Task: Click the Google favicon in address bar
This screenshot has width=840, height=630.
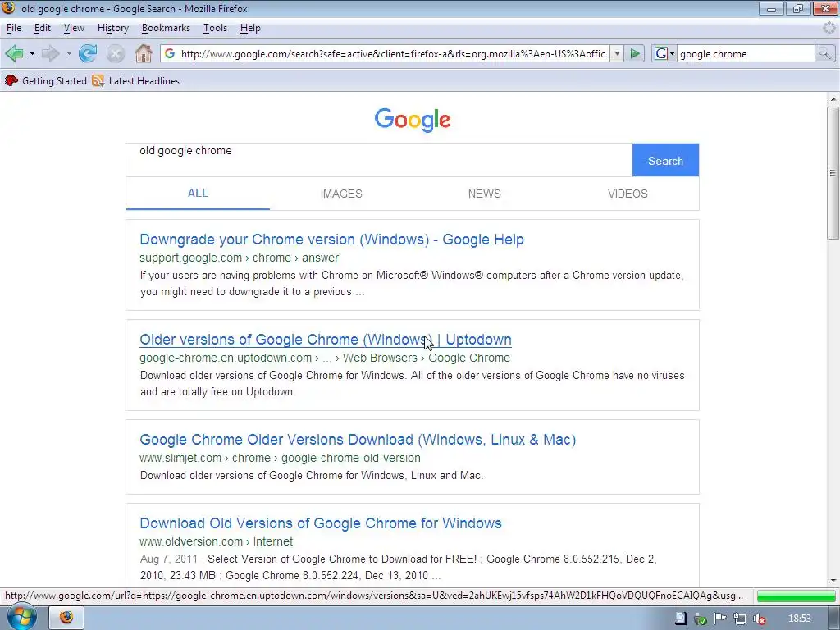Action: (x=170, y=53)
